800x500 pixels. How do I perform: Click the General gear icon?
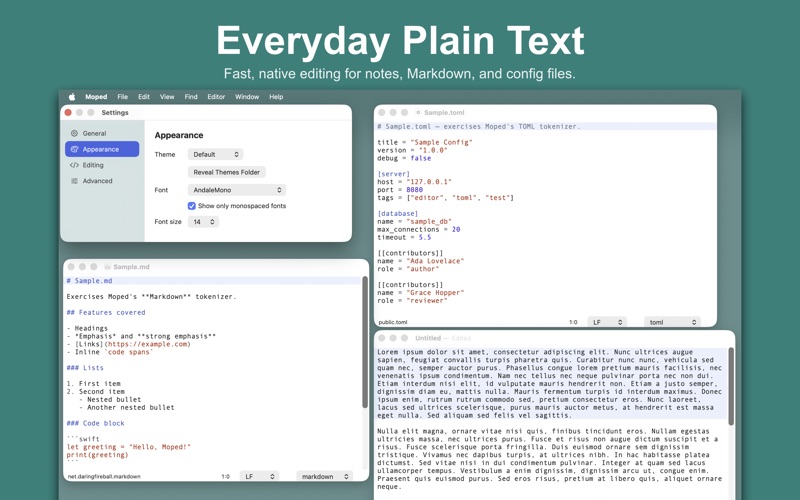74,133
